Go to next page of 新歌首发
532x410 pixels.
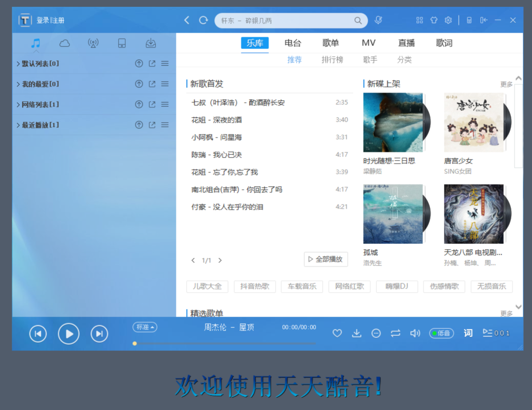click(220, 260)
